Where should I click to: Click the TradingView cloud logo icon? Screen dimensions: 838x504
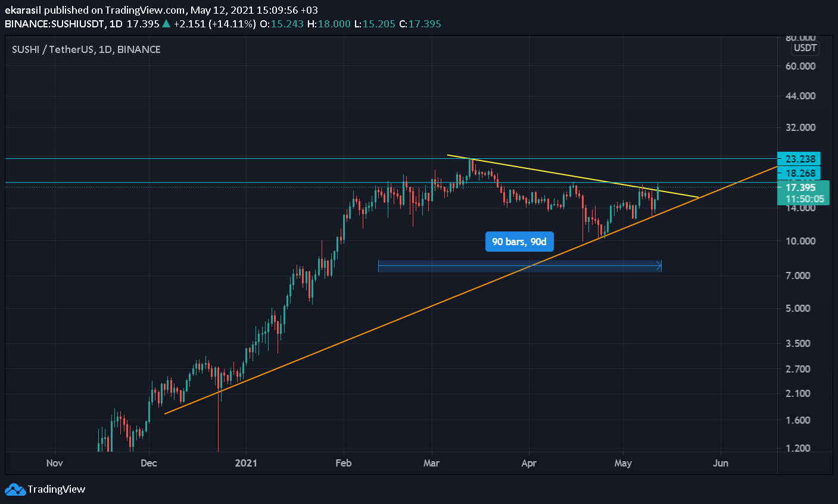(x=15, y=490)
